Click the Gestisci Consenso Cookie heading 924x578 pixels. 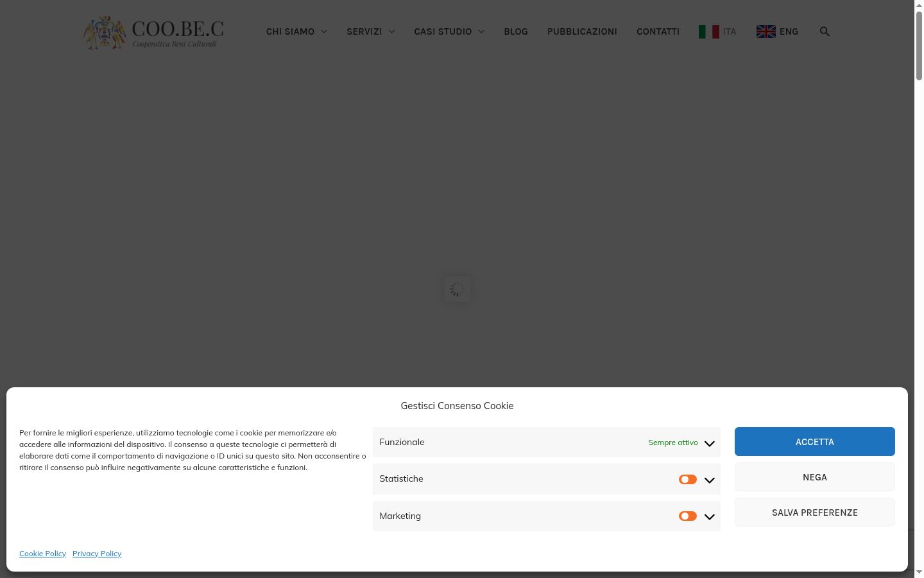pos(457,406)
